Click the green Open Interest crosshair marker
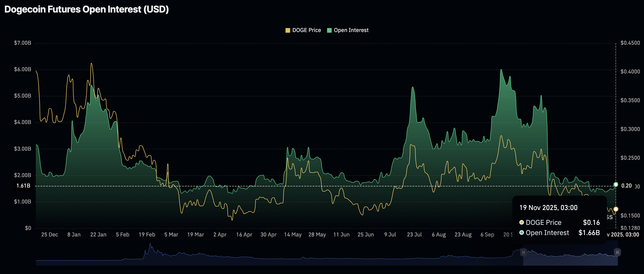The width and height of the screenshot is (644, 274). click(616, 185)
